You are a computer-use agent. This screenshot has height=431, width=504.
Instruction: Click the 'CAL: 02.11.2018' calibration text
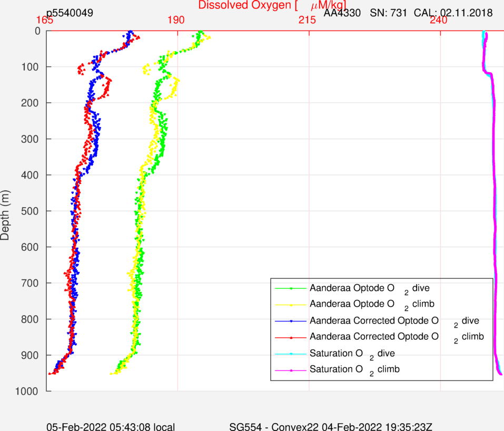coord(453,13)
